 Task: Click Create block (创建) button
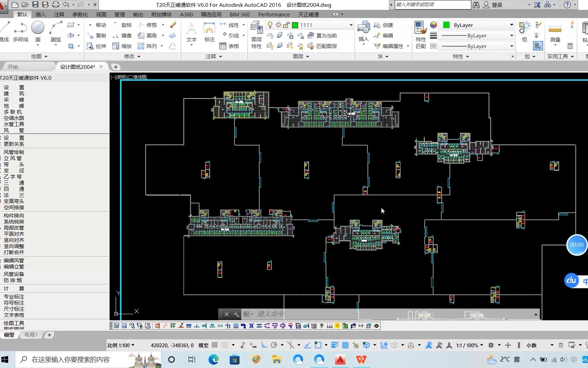click(x=383, y=25)
